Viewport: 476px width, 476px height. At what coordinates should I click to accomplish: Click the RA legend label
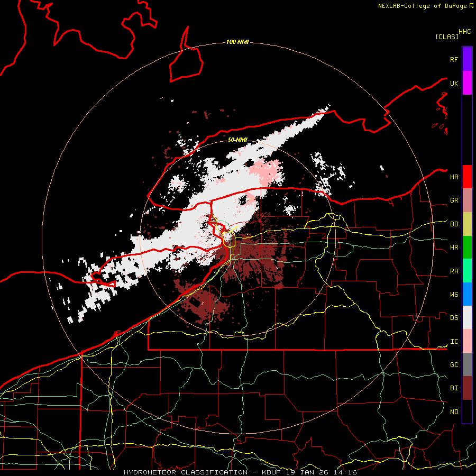(x=454, y=271)
